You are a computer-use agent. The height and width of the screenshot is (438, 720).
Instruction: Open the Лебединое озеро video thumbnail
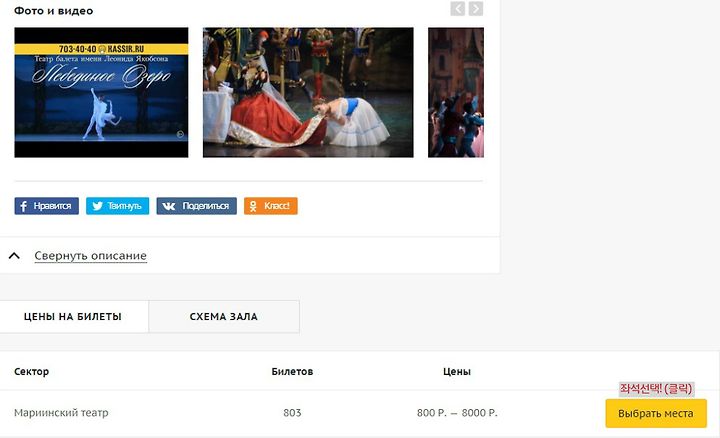(101, 92)
